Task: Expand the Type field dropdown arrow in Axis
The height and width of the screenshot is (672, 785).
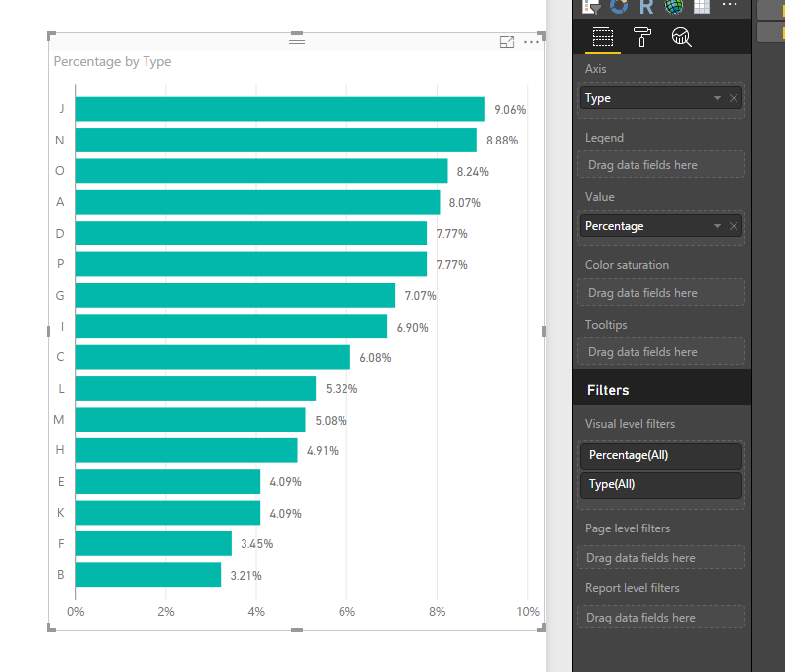Action: (x=717, y=98)
